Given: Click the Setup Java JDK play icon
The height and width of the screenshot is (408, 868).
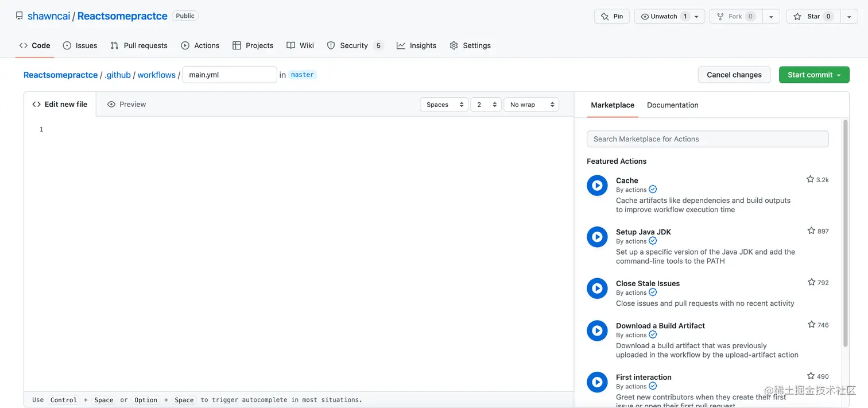Looking at the screenshot, I should (597, 237).
